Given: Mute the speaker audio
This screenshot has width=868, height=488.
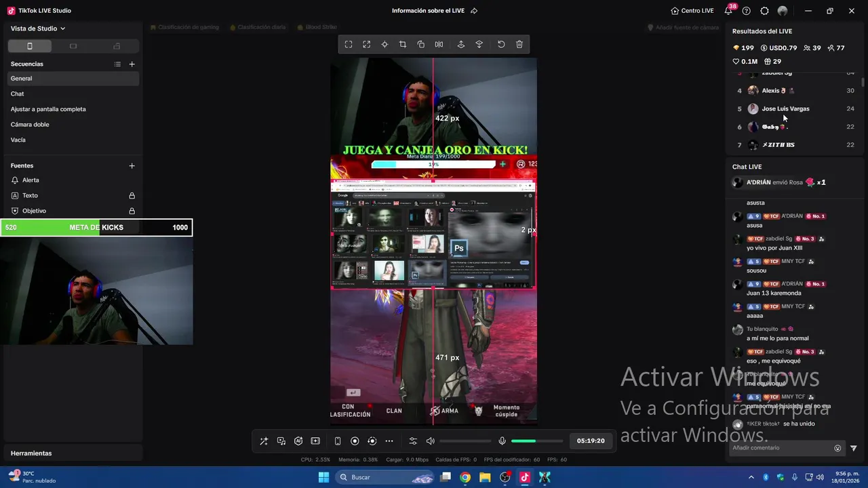Looking at the screenshot, I should (x=430, y=441).
